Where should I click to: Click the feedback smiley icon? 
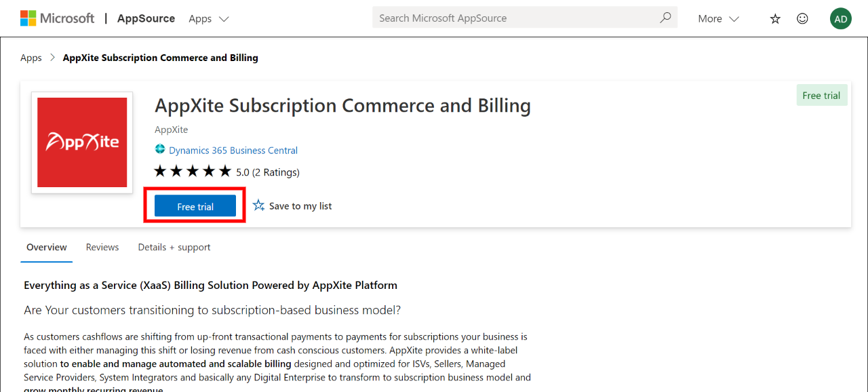802,18
